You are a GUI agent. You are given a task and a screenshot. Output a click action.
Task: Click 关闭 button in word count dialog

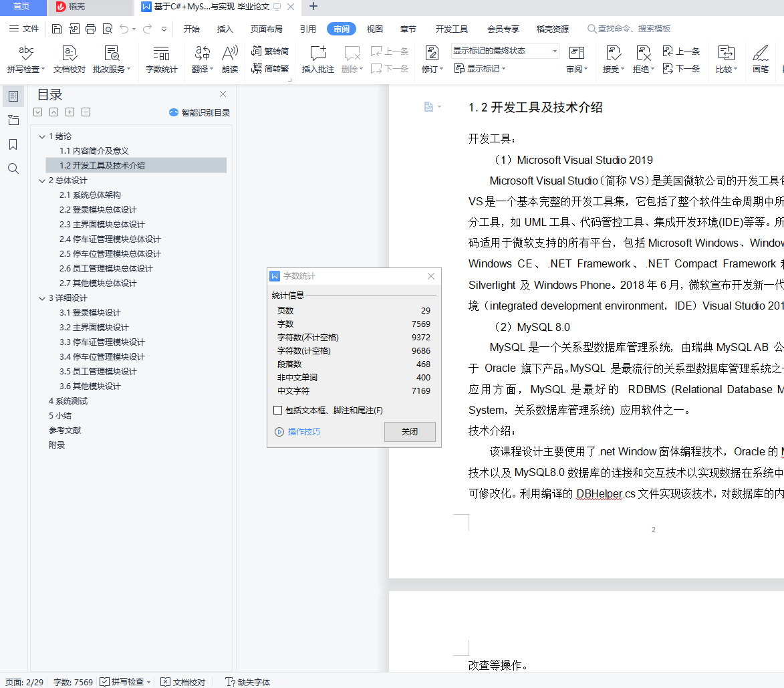point(410,431)
